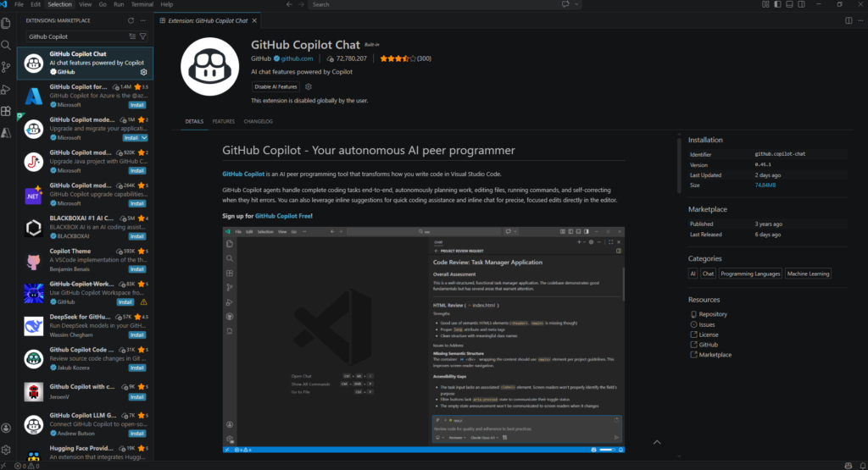
Task: Open notifications bell in status bar
Action: click(x=862, y=466)
